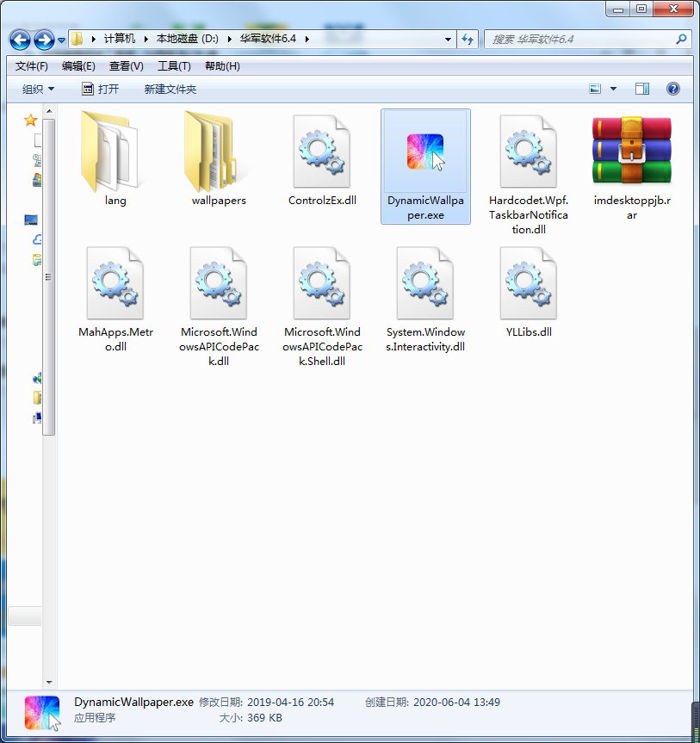The width and height of the screenshot is (700, 743).
Task: Toggle the preview pane button
Action: click(642, 89)
